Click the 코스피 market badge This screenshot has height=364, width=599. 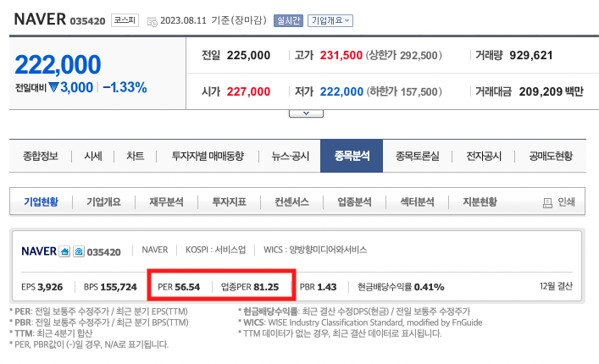click(x=125, y=20)
